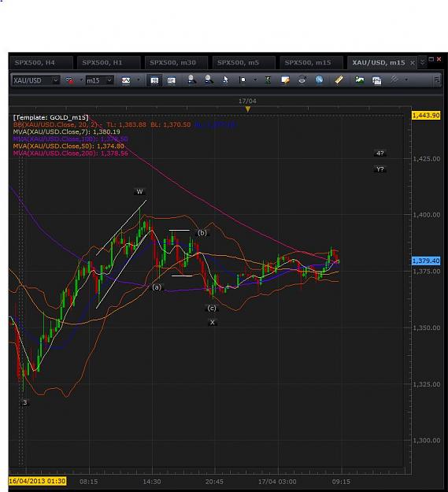Click the '(a)' wave label
Viewport: 448px width, 492px height.
click(x=157, y=287)
